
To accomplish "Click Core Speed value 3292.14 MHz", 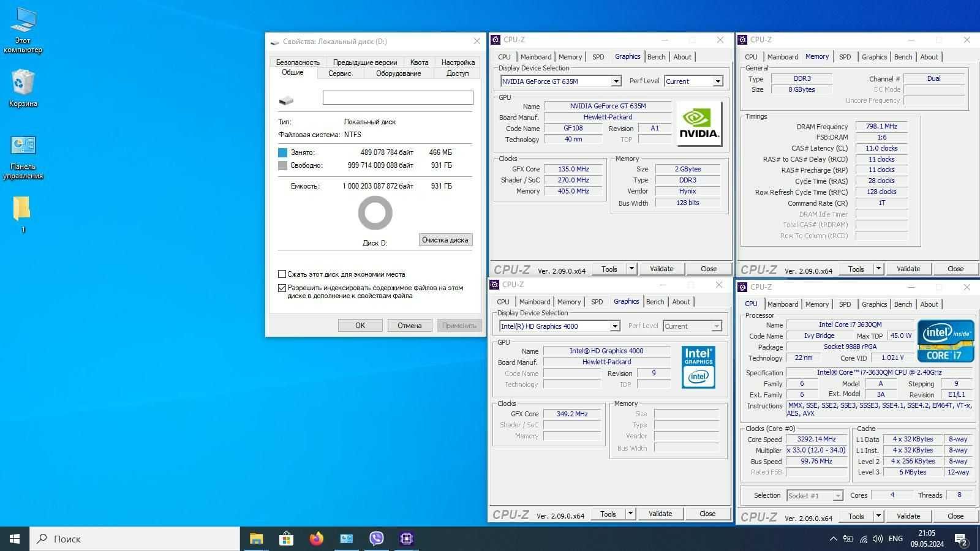I will point(816,439).
